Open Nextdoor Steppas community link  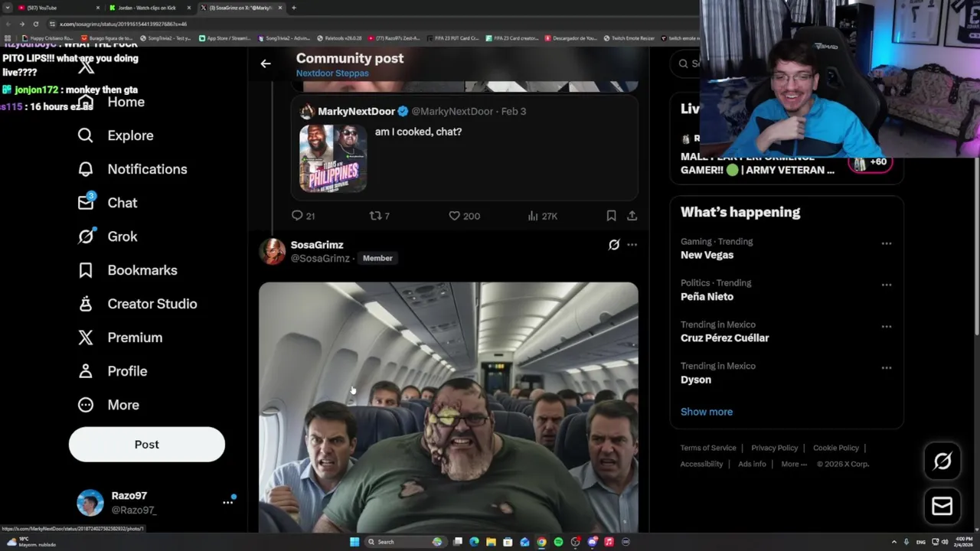coord(332,73)
